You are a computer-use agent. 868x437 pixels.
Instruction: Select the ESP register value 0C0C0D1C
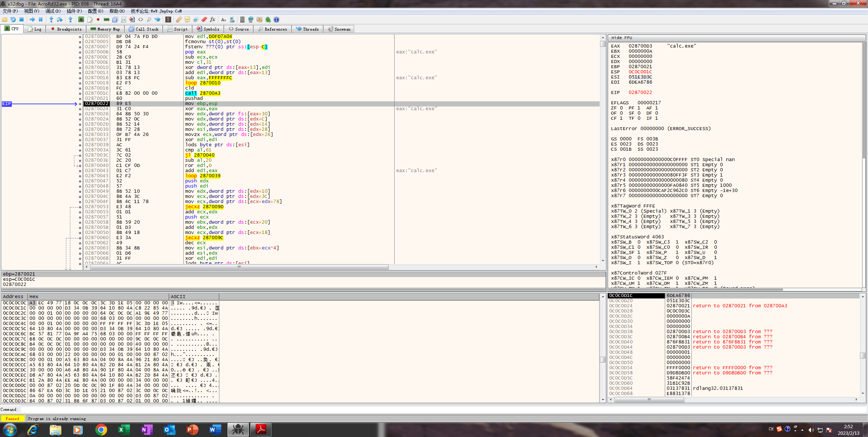tap(640, 72)
